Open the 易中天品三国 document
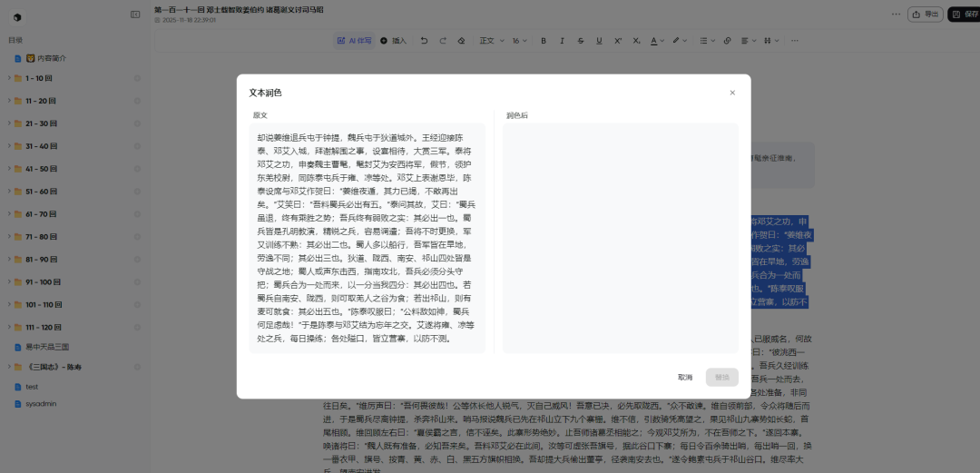The height and width of the screenshot is (473, 980). pos(47,347)
